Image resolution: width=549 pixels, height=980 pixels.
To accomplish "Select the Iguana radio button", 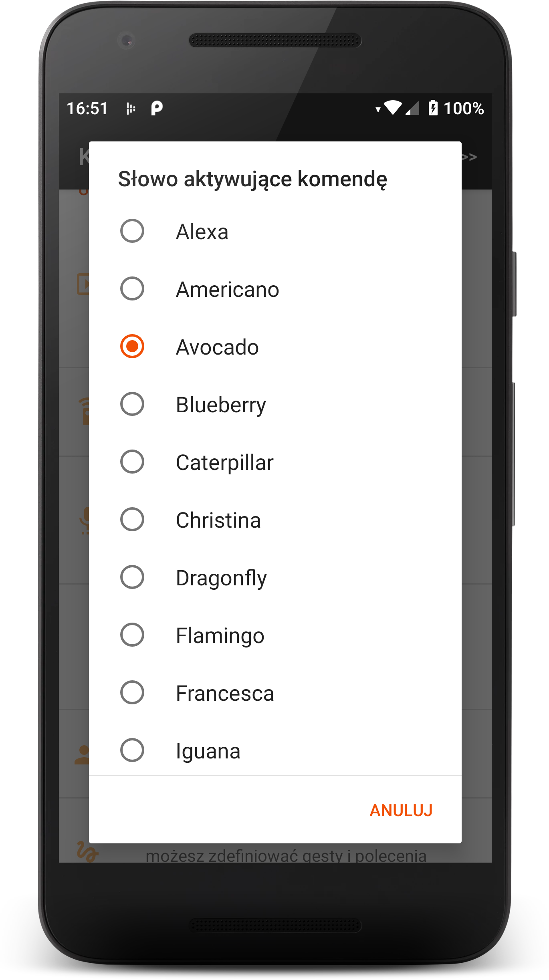I will [x=132, y=750].
